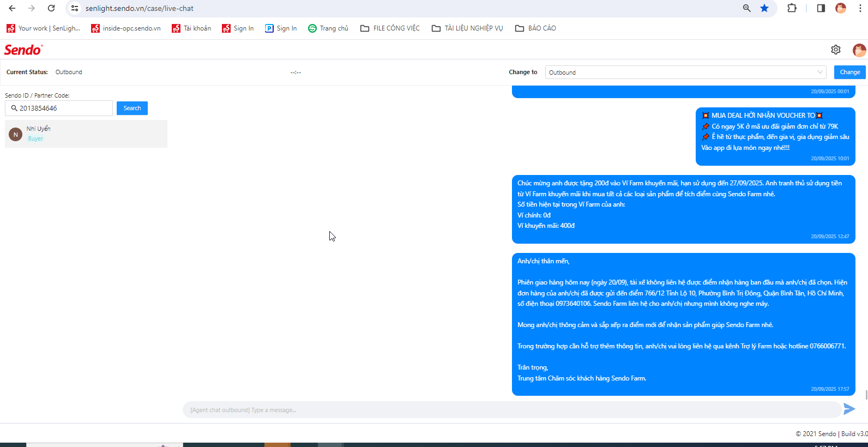Click the '20/09/2025 17:57' timestamp
The width and height of the screenshot is (868, 447).
[830, 389]
